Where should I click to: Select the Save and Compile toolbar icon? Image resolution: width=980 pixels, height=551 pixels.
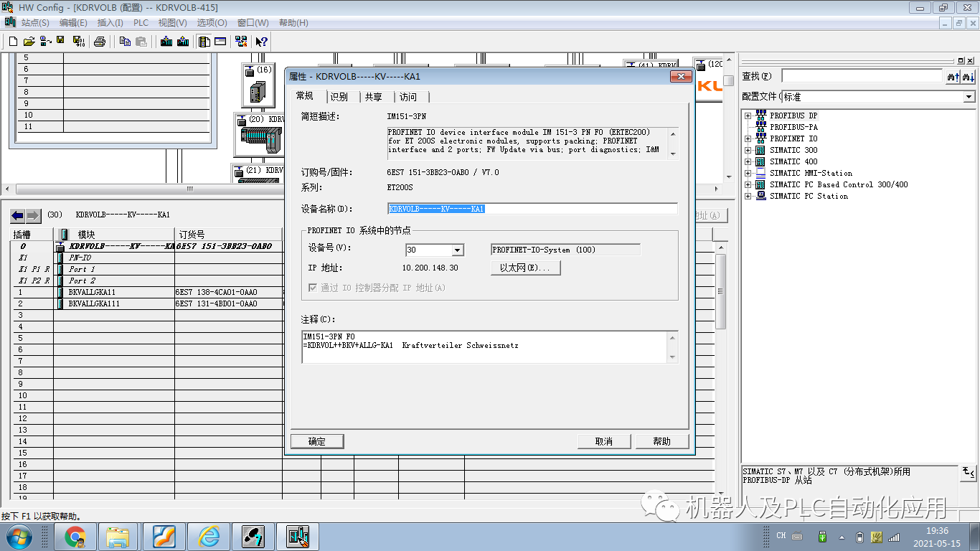77,41
